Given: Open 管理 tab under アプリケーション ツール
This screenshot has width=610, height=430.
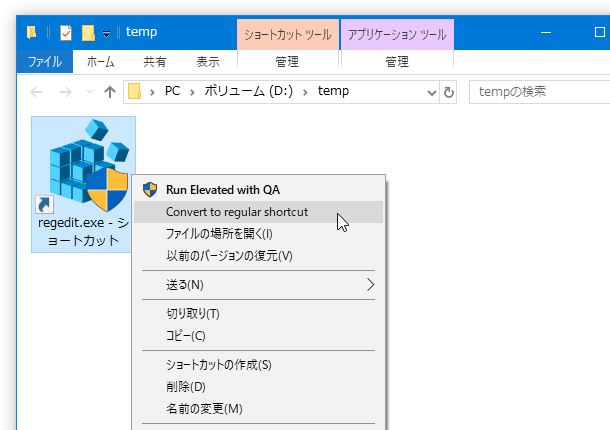Looking at the screenshot, I should [x=397, y=61].
